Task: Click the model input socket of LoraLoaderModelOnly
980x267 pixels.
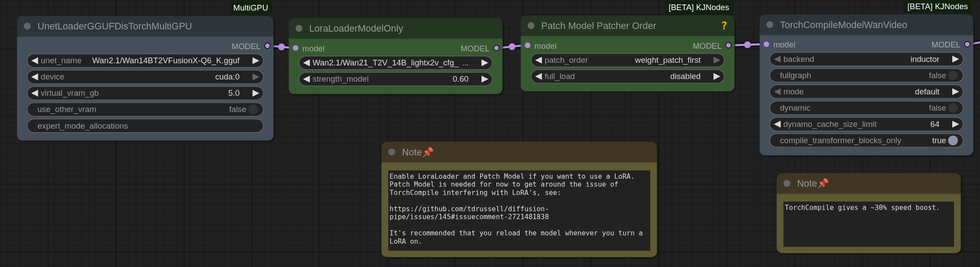Action: pyautogui.click(x=295, y=48)
